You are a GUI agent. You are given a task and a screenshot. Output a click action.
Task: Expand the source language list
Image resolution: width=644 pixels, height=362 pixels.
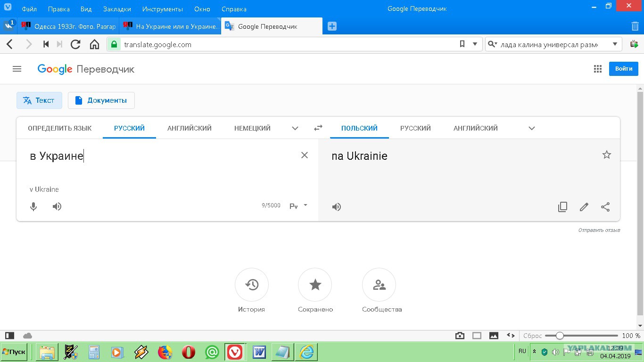[x=295, y=128]
